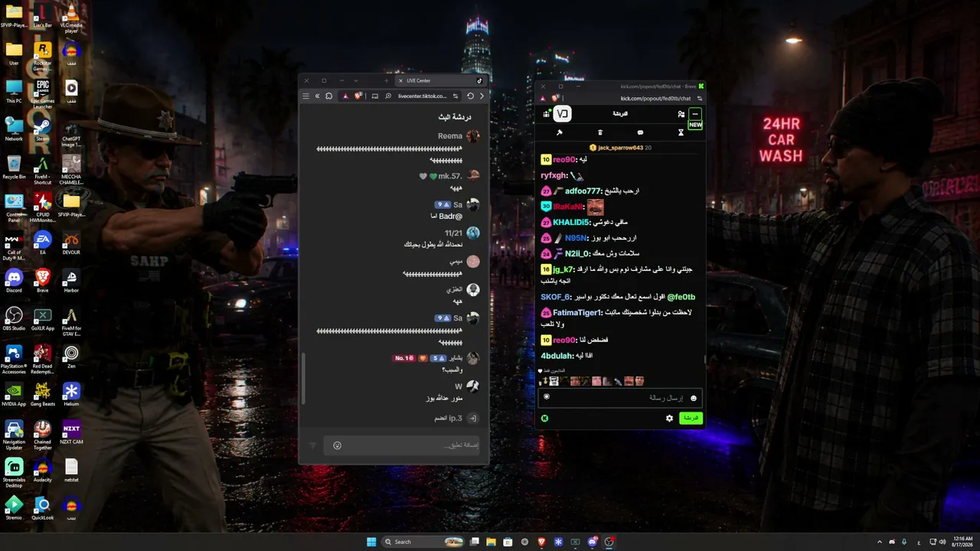The width and height of the screenshot is (980, 551).
Task: Focus the Kick chat message input field
Action: click(x=620, y=398)
